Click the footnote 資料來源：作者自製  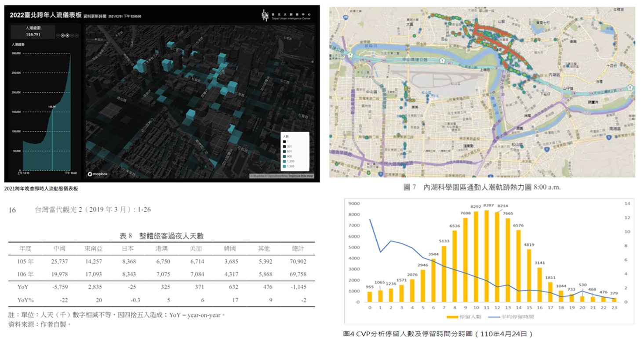point(39,324)
